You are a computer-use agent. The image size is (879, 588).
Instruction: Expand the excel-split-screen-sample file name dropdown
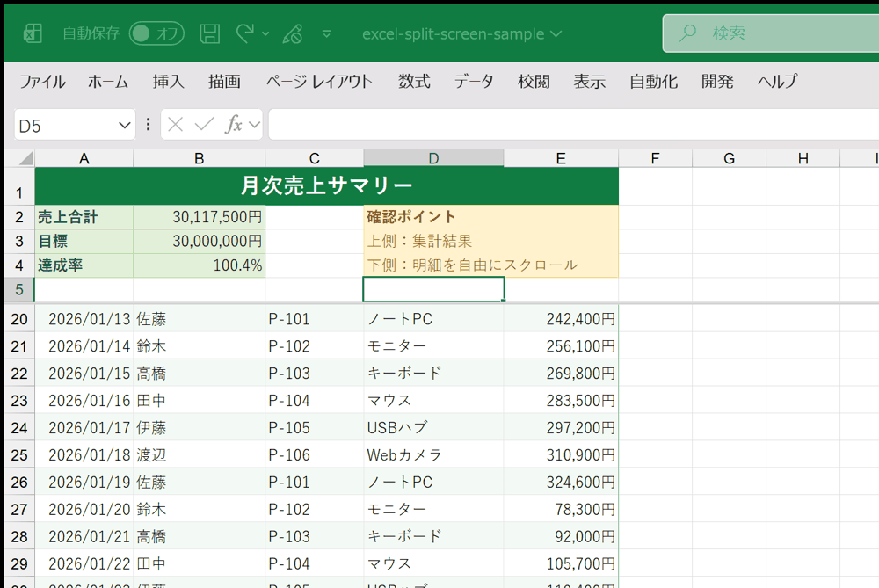tap(556, 33)
